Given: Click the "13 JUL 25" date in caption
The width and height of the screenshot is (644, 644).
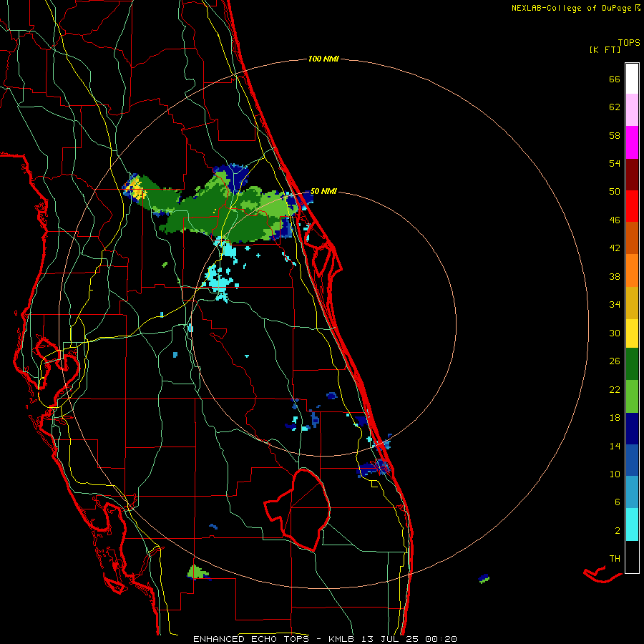Looking at the screenshot, I should point(391,639).
